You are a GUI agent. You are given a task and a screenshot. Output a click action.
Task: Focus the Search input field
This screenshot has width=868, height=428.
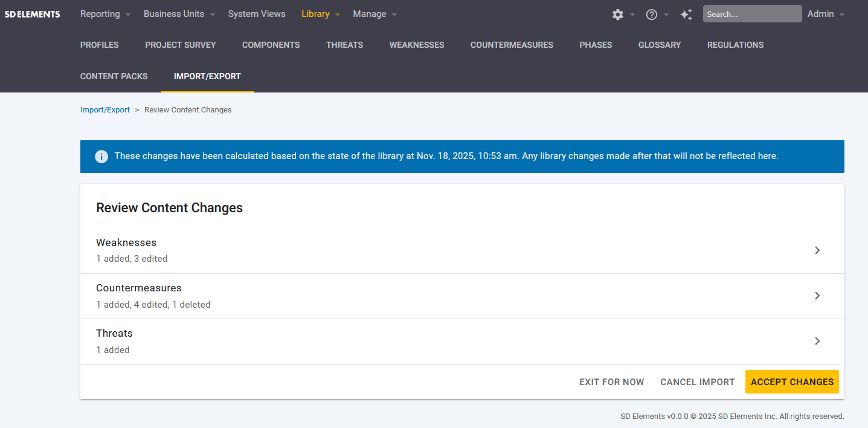point(752,14)
